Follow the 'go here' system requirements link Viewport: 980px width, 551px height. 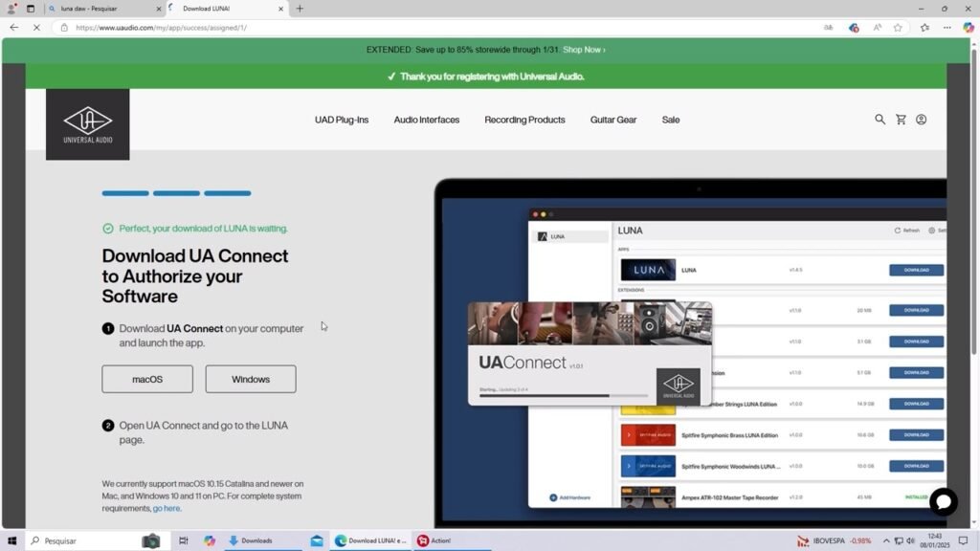pyautogui.click(x=167, y=508)
